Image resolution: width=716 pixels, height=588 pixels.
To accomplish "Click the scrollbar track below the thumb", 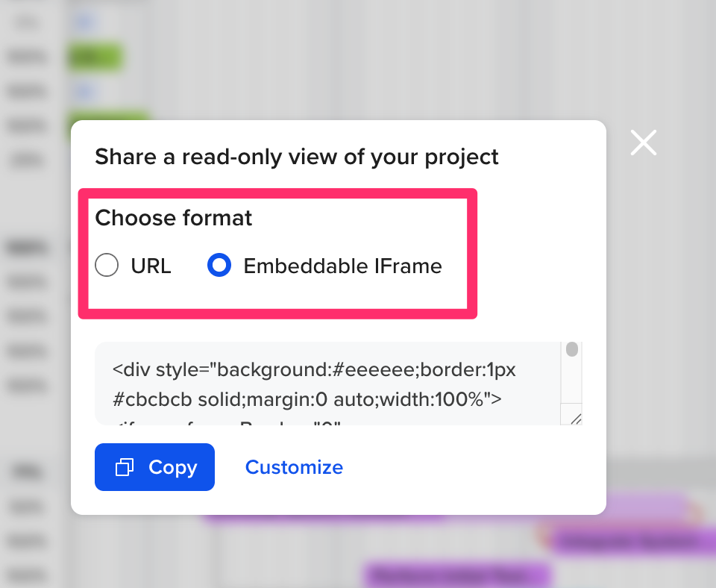I will (x=572, y=379).
